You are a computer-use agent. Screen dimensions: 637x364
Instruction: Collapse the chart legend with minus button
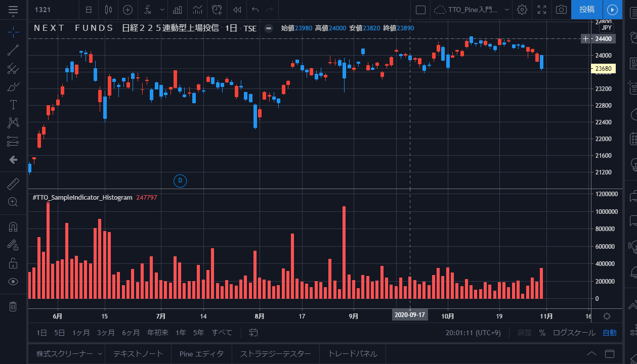(x=269, y=28)
